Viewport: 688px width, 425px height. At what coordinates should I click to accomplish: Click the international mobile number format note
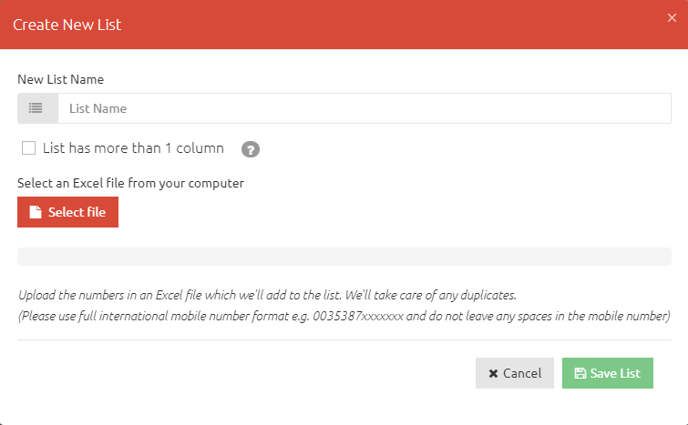(344, 316)
